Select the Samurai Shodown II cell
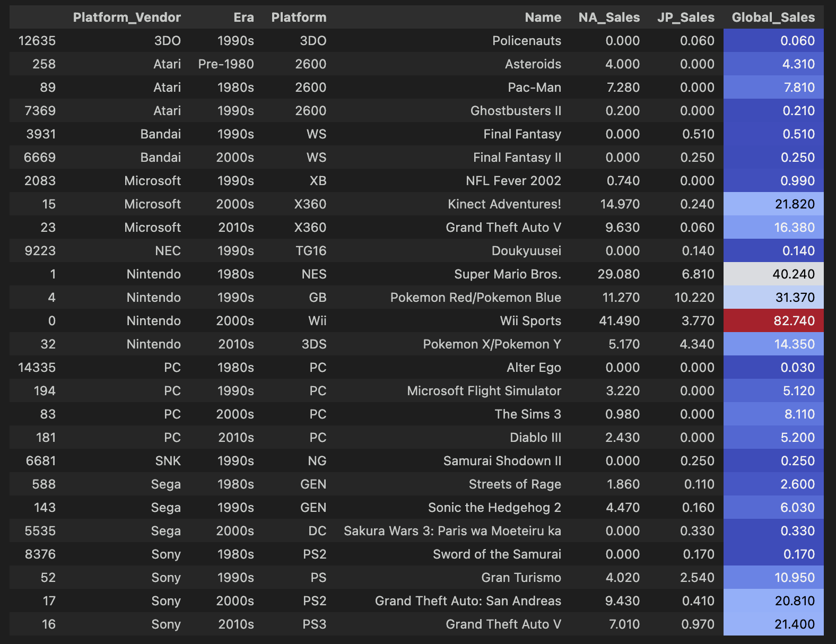This screenshot has width=836, height=644. (502, 461)
